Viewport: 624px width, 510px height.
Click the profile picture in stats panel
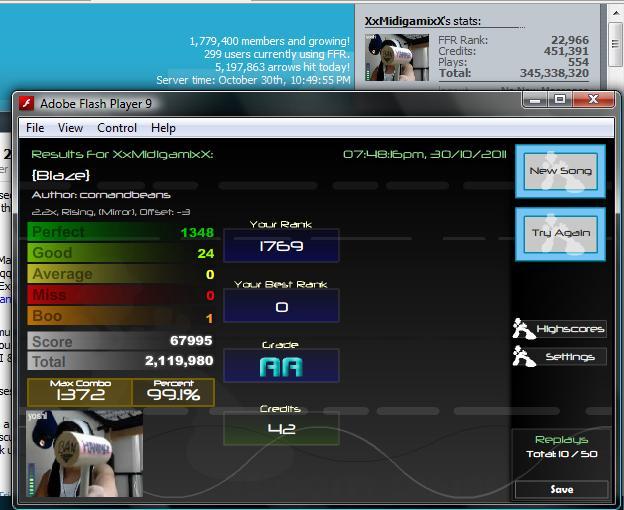click(x=397, y=58)
